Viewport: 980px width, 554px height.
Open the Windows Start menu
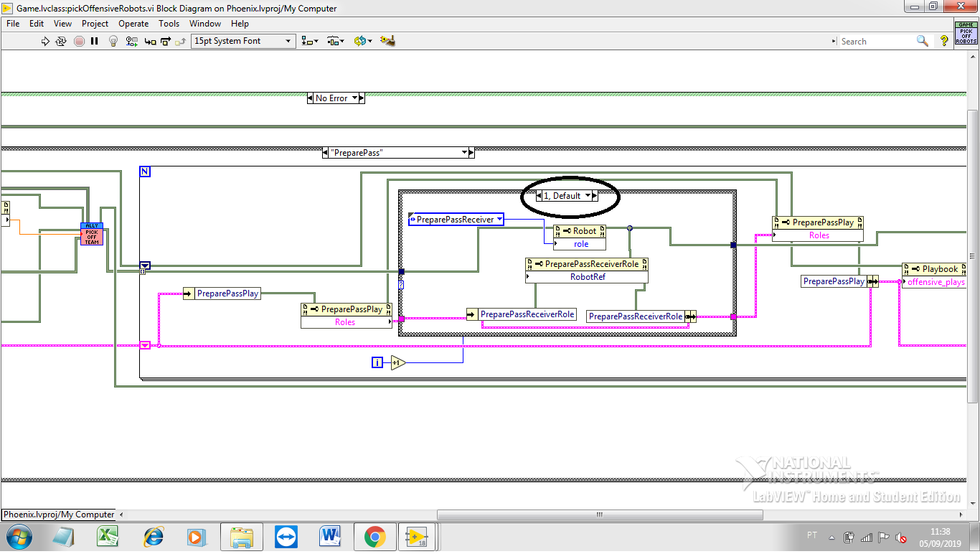pos(19,537)
